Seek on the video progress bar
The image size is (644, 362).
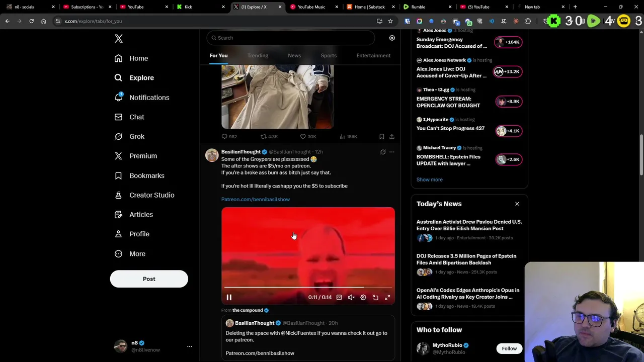tap(308, 287)
